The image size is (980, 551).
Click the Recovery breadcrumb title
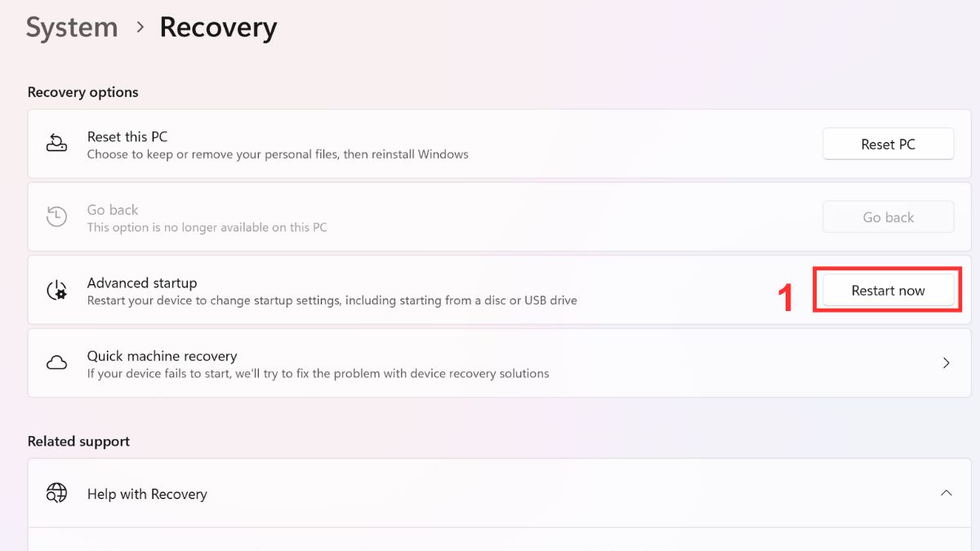[218, 27]
